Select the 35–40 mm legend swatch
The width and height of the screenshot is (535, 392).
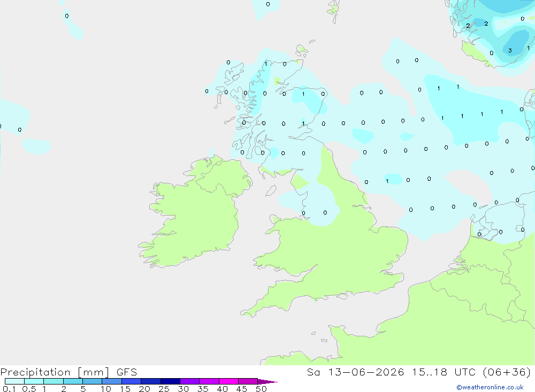coord(209,381)
